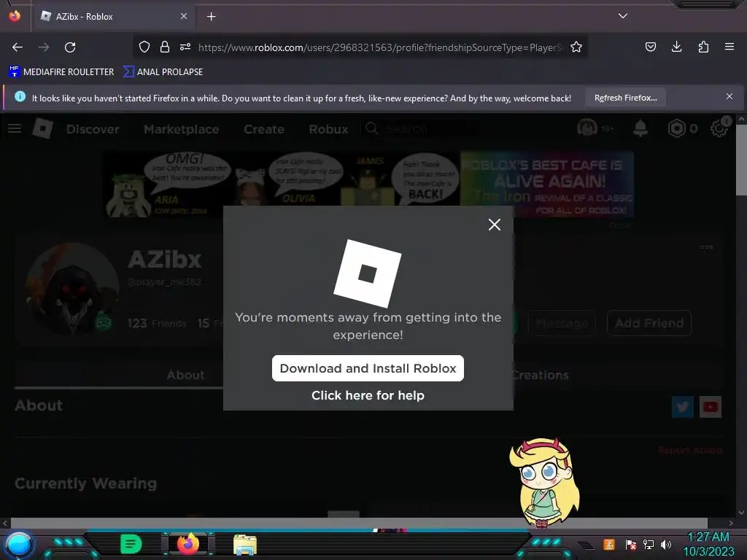Screen dimensions: 747x560
Task: Open the tracking protection shield icon
Action: pos(144,47)
